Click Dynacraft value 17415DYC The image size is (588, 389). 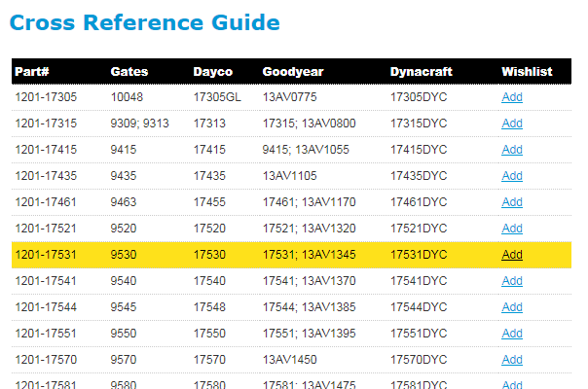419,150
